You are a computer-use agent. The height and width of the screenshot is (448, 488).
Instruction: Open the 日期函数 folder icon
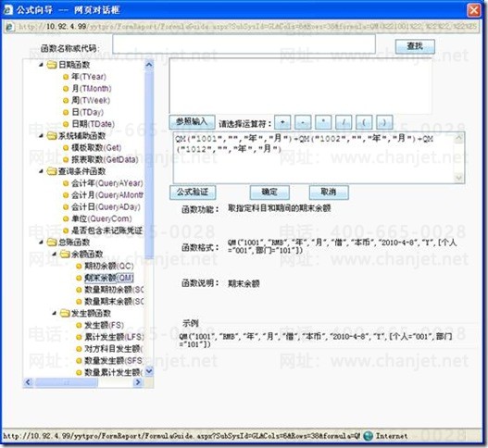51,65
